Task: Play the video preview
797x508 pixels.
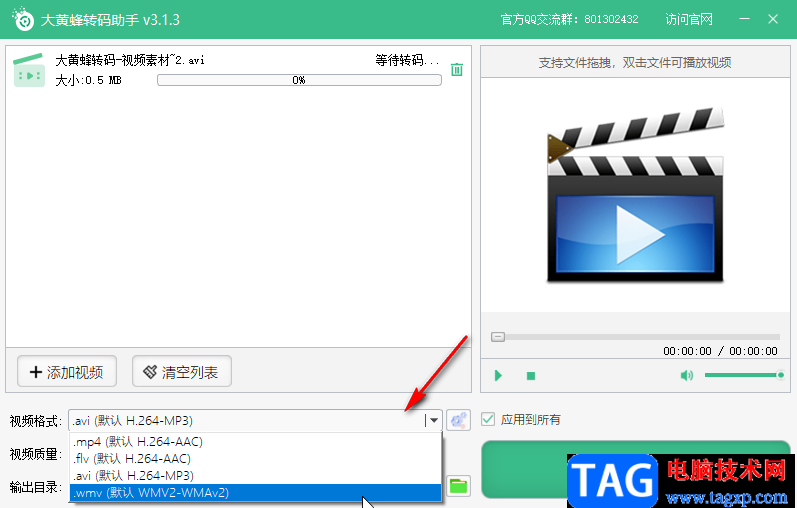Action: (x=498, y=376)
